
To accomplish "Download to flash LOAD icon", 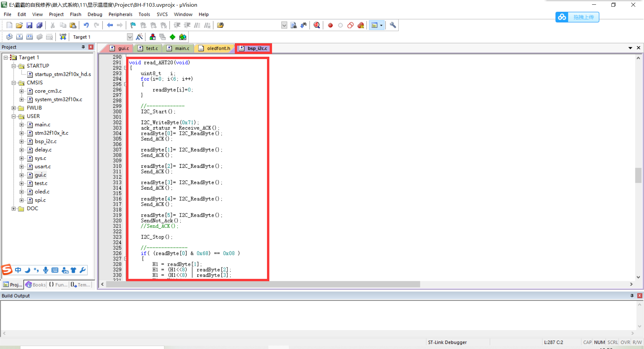I will [63, 37].
